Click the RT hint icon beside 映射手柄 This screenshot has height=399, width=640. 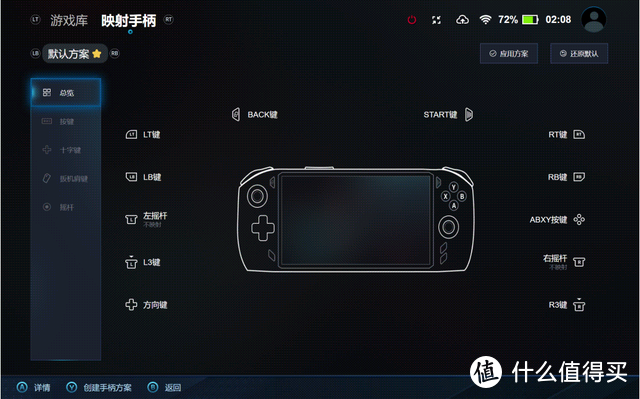pos(168,19)
